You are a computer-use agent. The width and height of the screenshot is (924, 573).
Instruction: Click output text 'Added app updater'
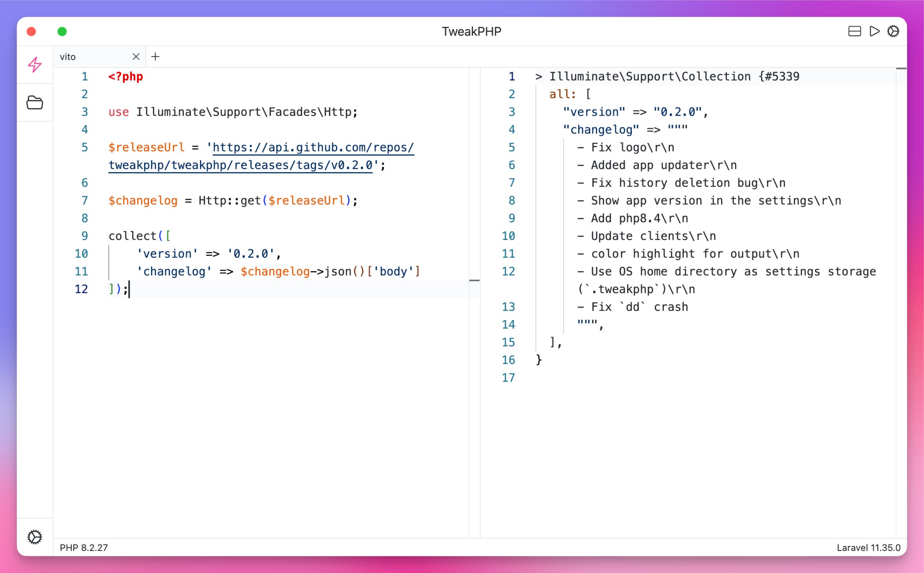click(x=650, y=165)
